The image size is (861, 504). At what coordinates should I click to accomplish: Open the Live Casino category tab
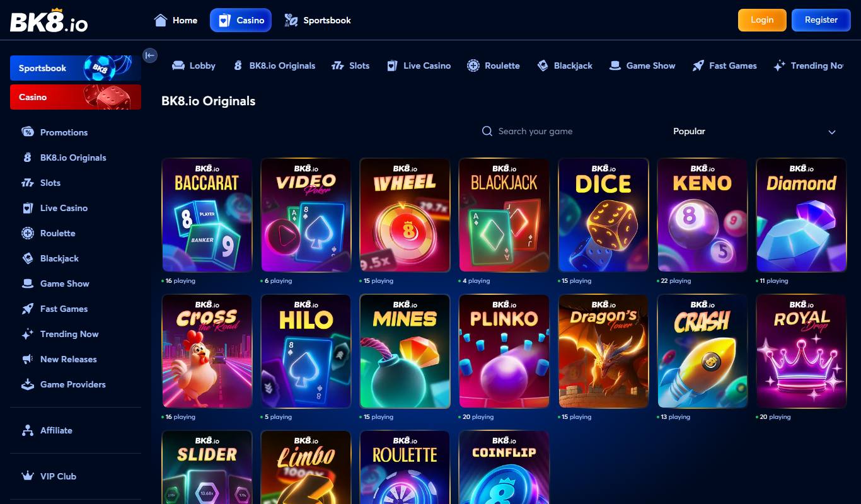(x=419, y=66)
